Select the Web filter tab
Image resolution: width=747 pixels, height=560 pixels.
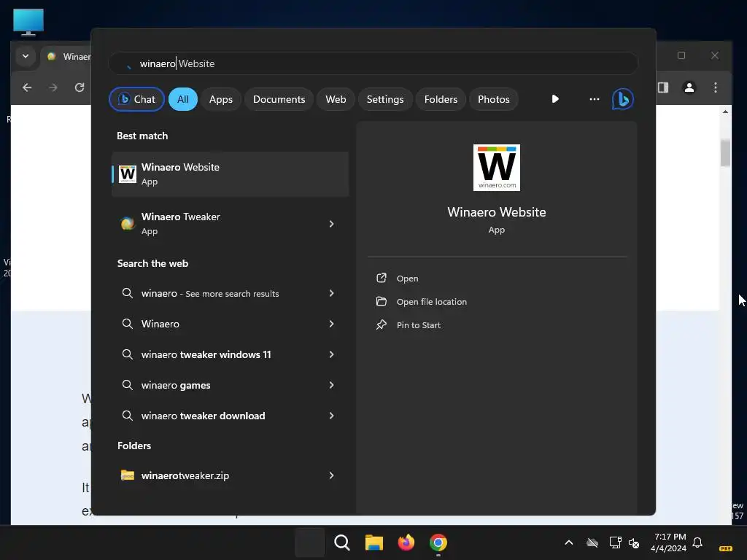[336, 99]
